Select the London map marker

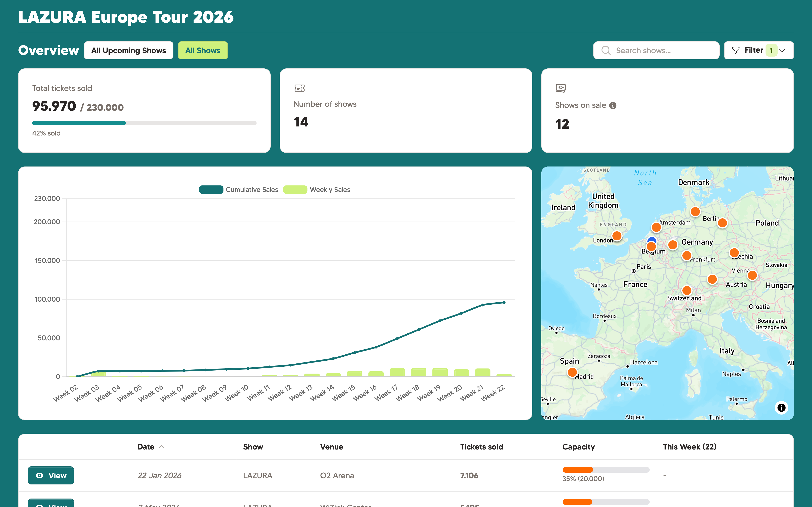coord(617,236)
